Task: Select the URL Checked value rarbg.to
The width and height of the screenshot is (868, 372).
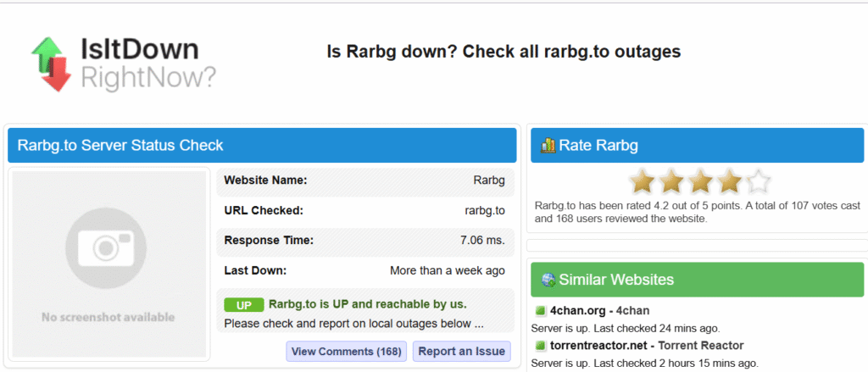Action: (x=485, y=211)
